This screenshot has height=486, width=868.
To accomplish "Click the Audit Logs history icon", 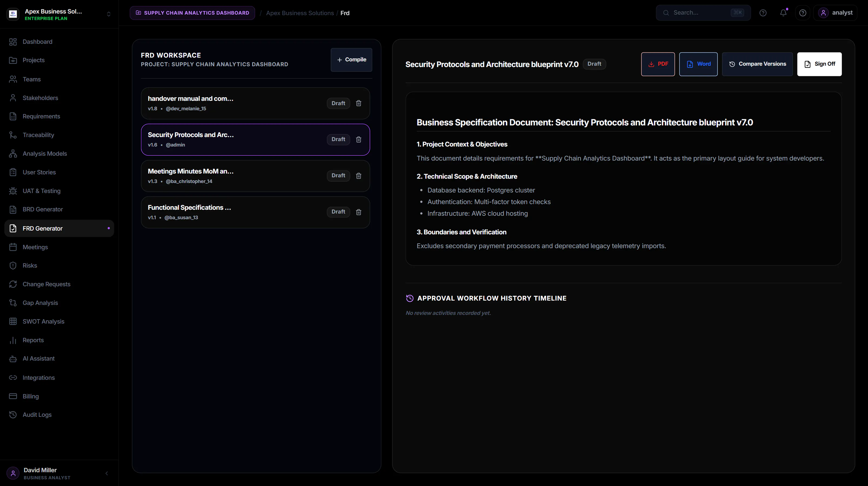I will click(x=13, y=415).
